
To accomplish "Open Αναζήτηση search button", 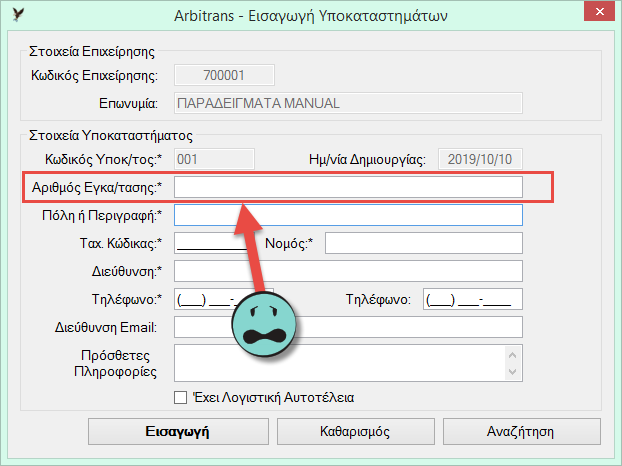I will click(522, 431).
